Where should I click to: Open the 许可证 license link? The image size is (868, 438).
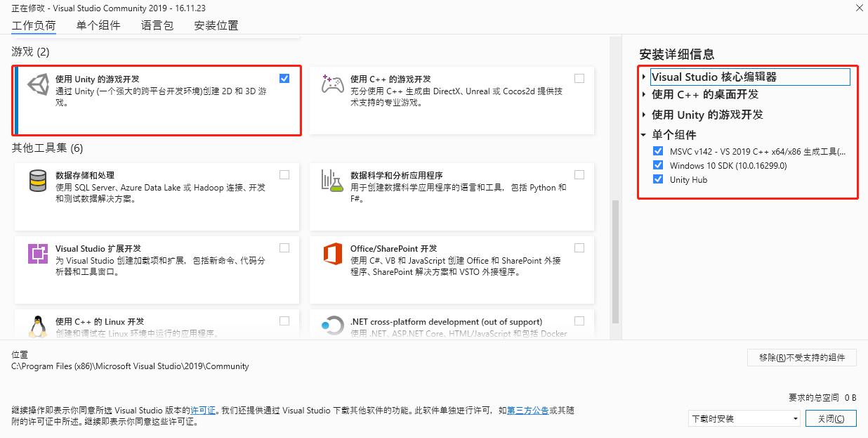(203, 410)
